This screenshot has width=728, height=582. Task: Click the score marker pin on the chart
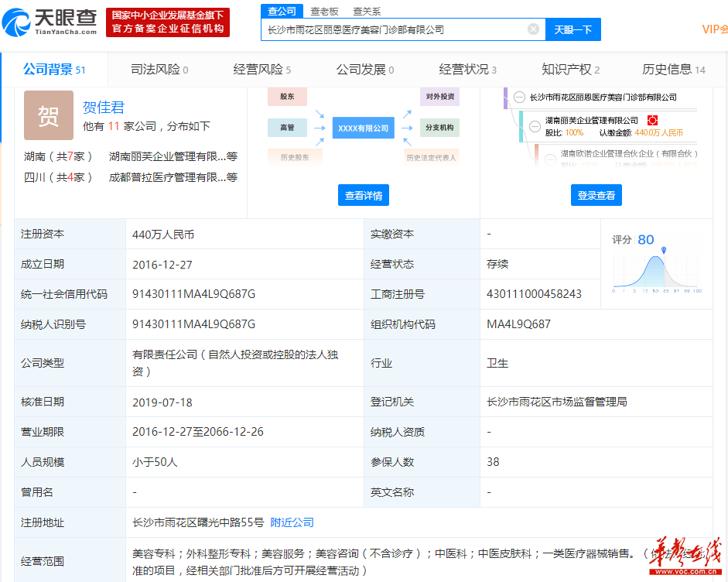(x=663, y=249)
